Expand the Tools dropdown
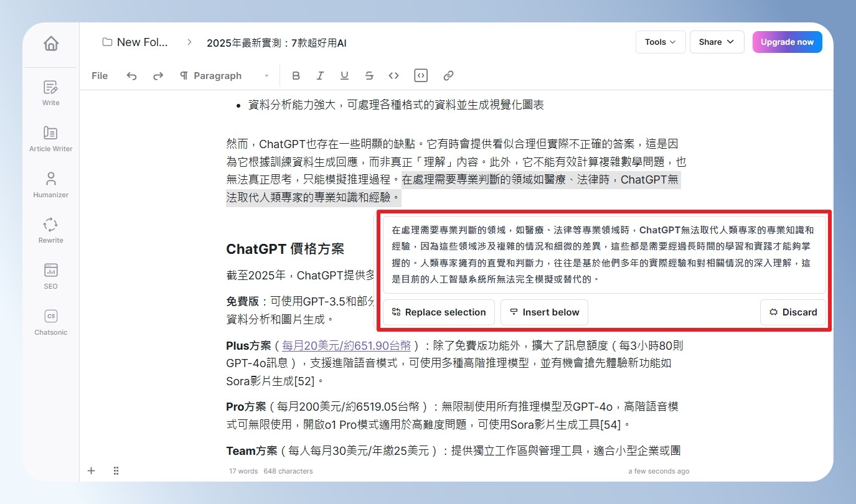The height and width of the screenshot is (504, 856). 661,42
